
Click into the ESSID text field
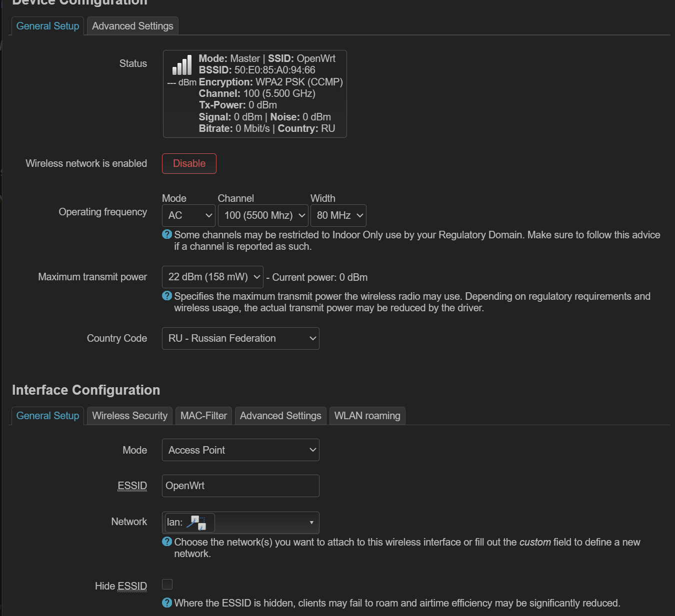pos(240,486)
